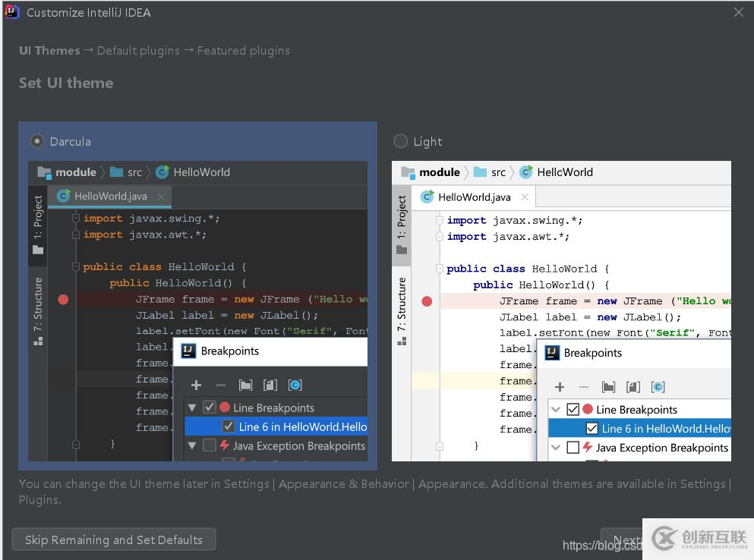754x560 pixels.
Task: Close the HelloWorld.java tab in Darcula preview
Action: click(161, 197)
